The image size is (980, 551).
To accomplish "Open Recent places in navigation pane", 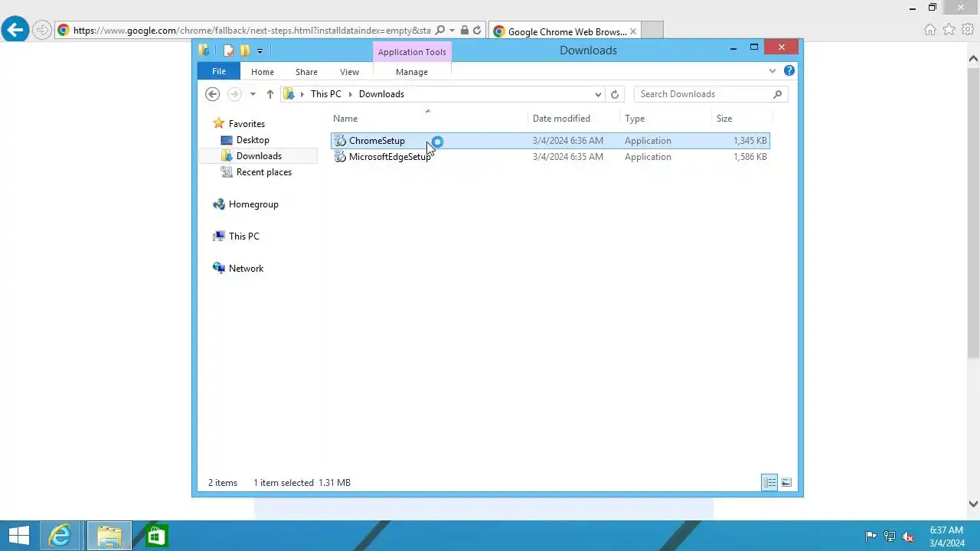I will pos(263,172).
